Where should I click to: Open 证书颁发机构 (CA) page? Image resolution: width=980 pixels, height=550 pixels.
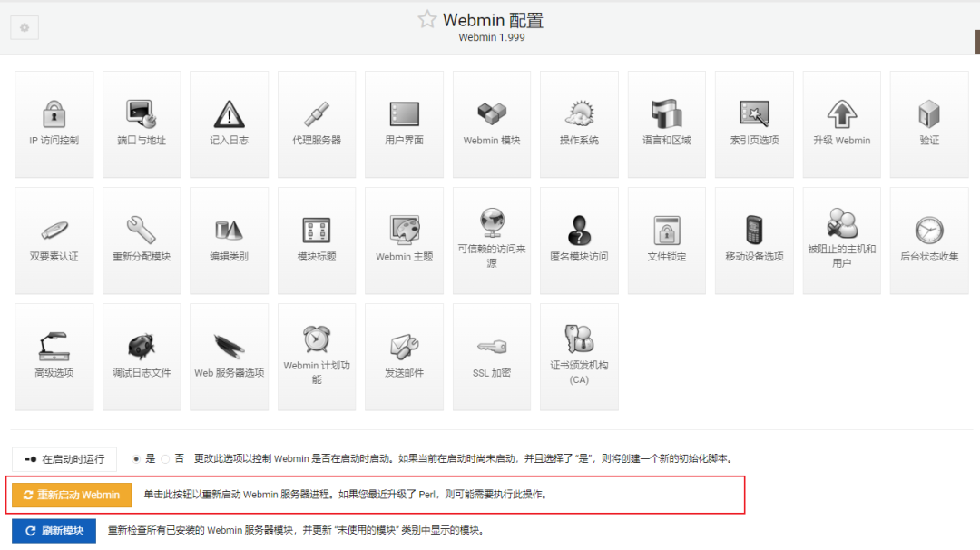[x=579, y=357]
